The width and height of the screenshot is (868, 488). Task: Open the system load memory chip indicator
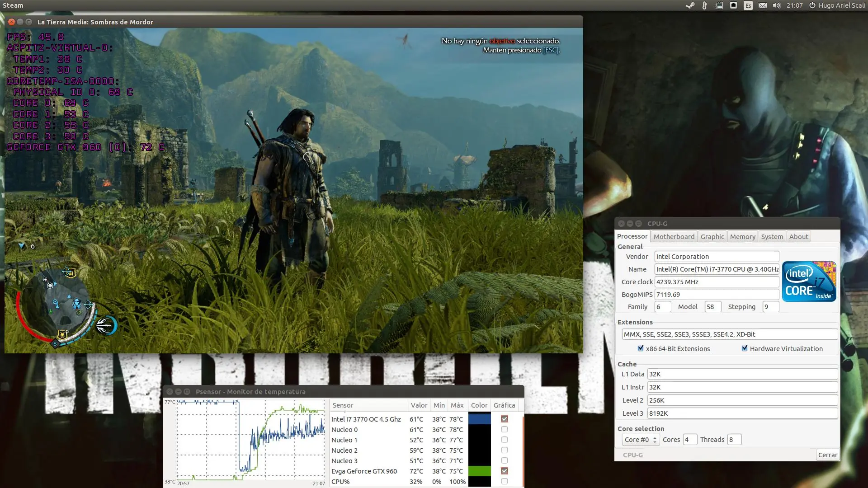click(x=719, y=5)
